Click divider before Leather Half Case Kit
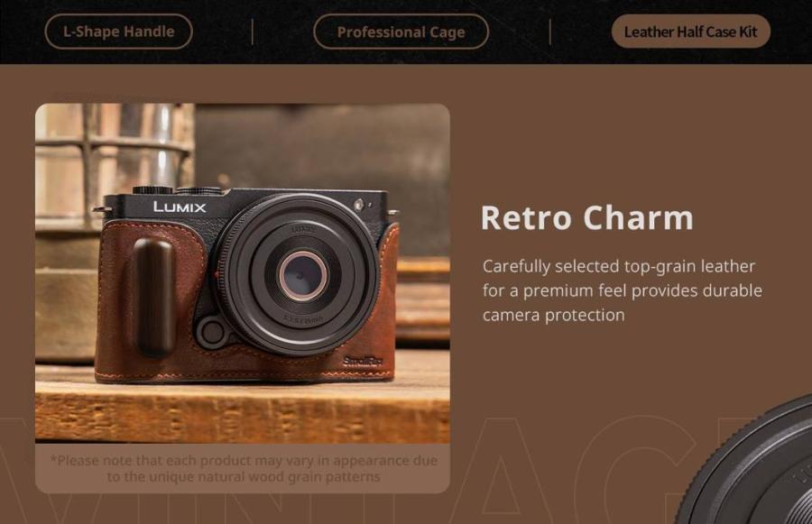Screen dimensions: 812x524 (x=549, y=32)
